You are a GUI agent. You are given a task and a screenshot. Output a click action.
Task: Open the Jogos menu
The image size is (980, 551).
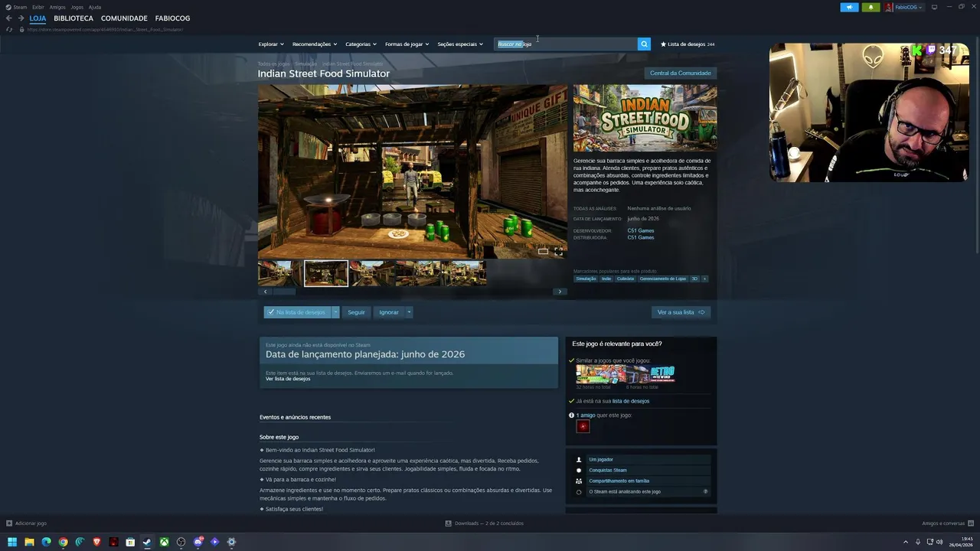pos(77,7)
